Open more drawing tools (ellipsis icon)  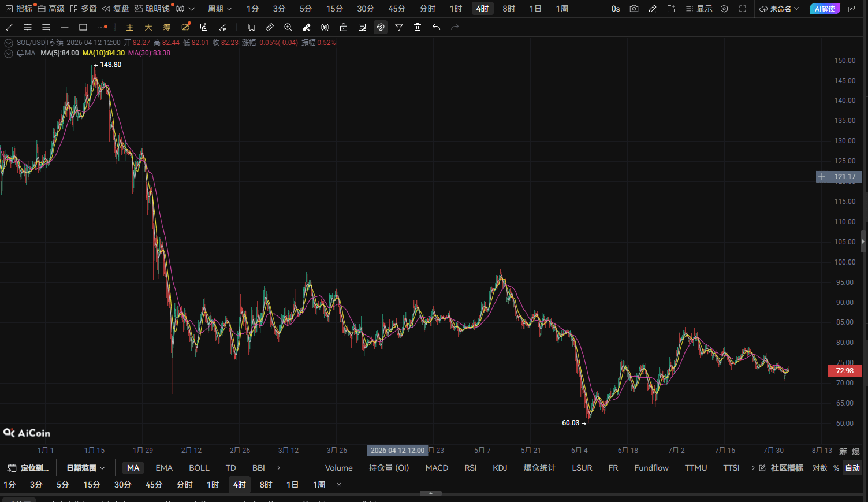(102, 27)
